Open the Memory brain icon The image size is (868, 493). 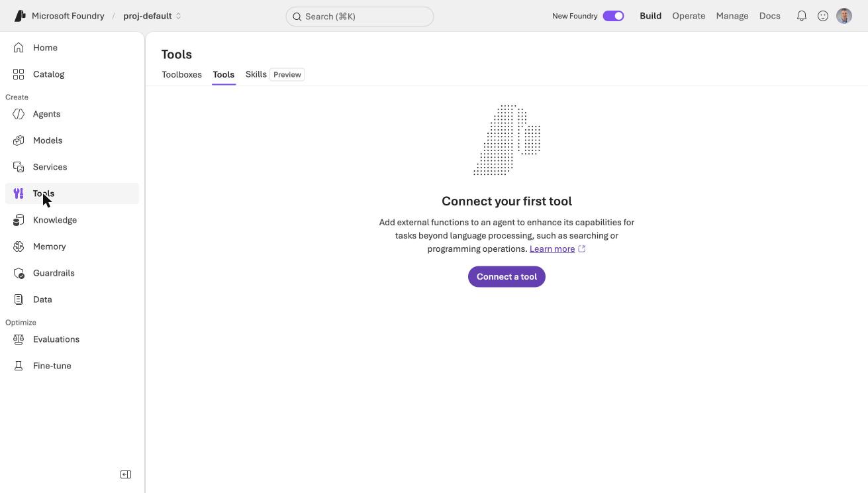19,246
